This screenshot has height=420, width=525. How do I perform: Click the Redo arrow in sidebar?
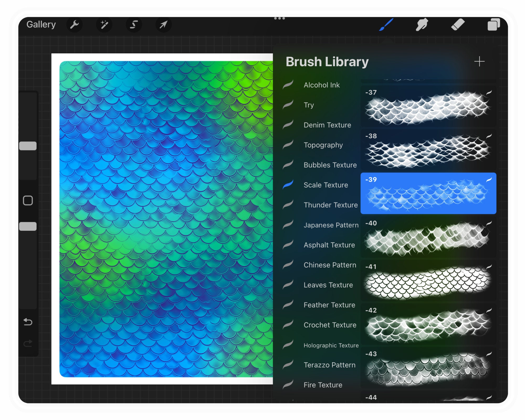(x=28, y=343)
